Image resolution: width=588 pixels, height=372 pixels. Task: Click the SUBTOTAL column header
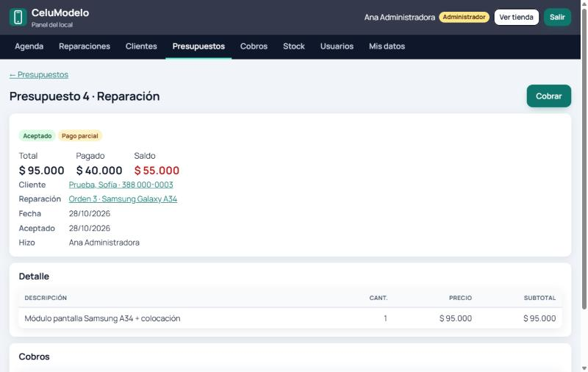coord(539,298)
